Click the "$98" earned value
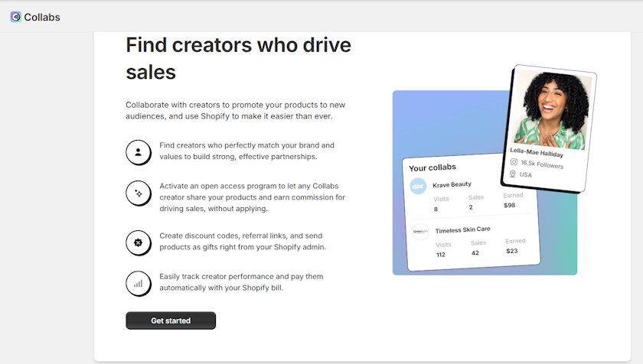 coord(509,205)
